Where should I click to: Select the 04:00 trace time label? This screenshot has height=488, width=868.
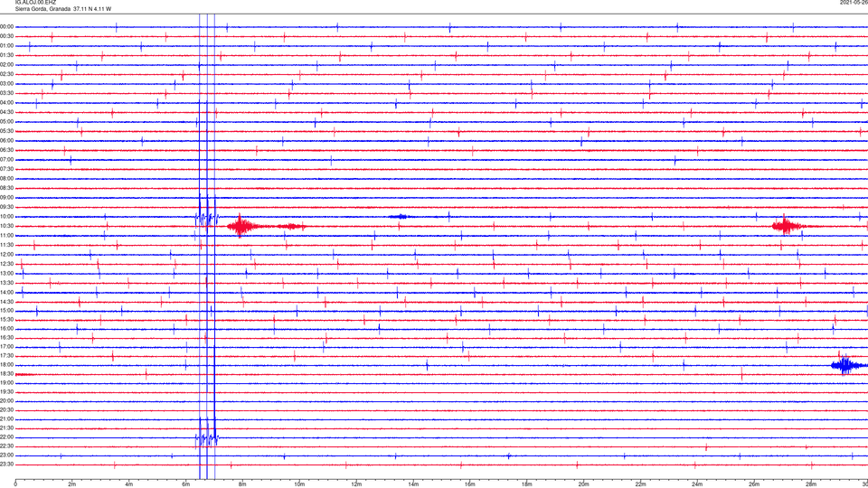(7, 102)
